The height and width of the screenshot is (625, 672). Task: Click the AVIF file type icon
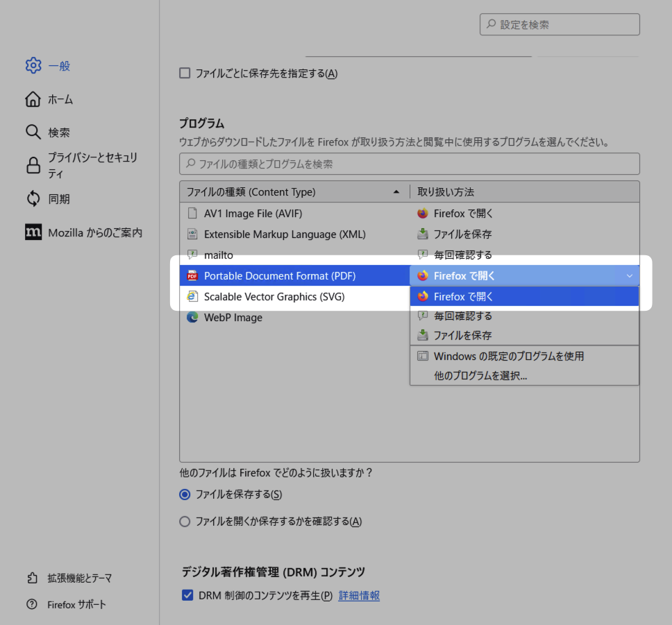(x=192, y=214)
